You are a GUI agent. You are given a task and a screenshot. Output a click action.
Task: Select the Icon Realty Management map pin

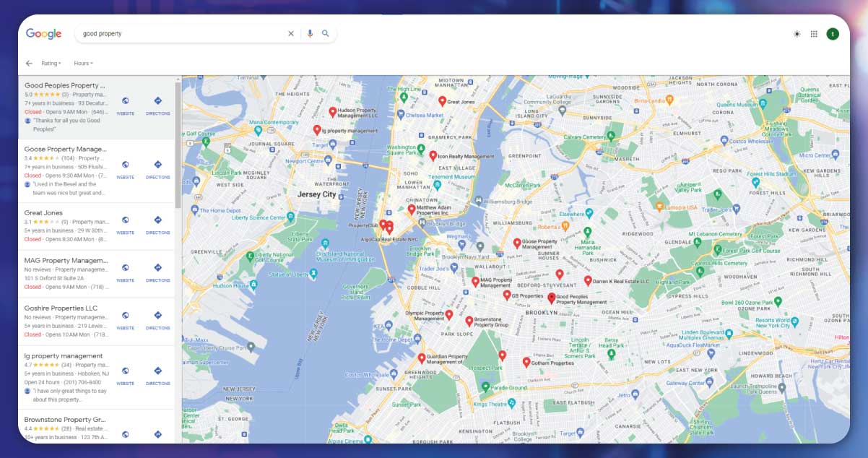[433, 155]
